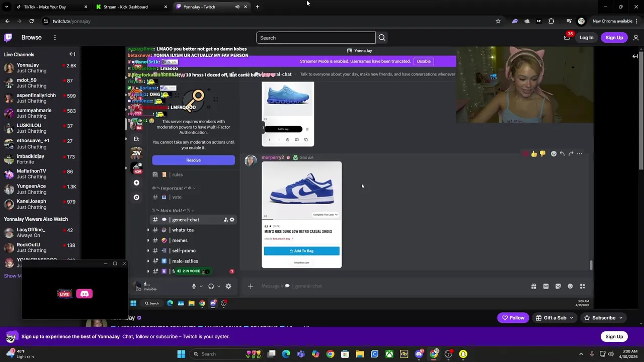Collapse the Important category
Image resolution: width=644 pixels, height=362 pixels.
(174, 188)
